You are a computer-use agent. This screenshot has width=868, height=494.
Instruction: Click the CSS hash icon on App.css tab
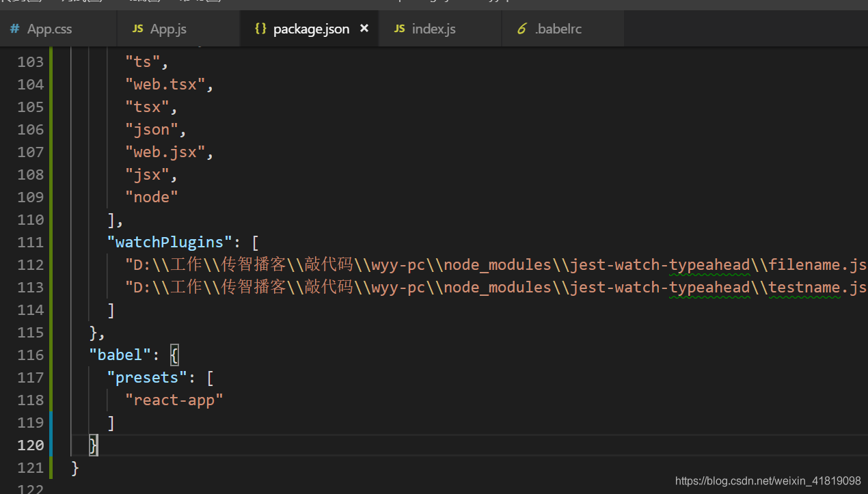14,29
